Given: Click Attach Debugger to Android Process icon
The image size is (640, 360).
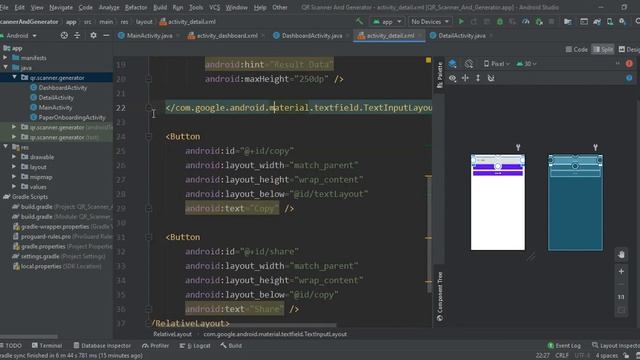Looking at the screenshot, I should [x=539, y=22].
